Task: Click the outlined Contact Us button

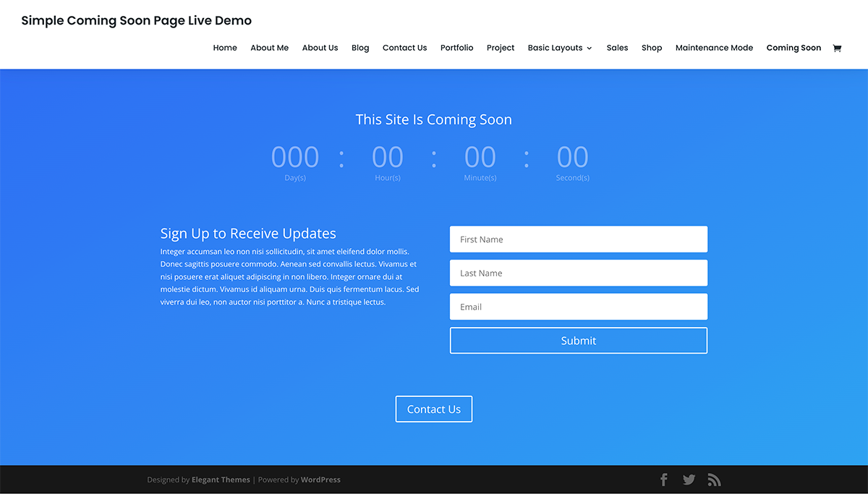Action: pos(434,409)
